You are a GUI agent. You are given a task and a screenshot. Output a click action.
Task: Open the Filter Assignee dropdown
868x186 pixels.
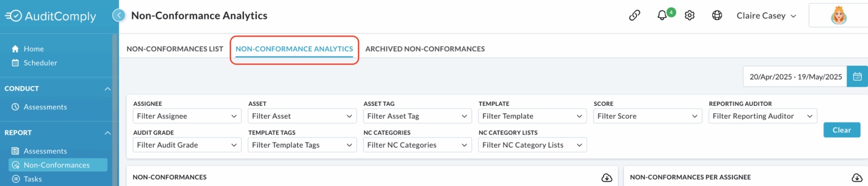point(187,116)
